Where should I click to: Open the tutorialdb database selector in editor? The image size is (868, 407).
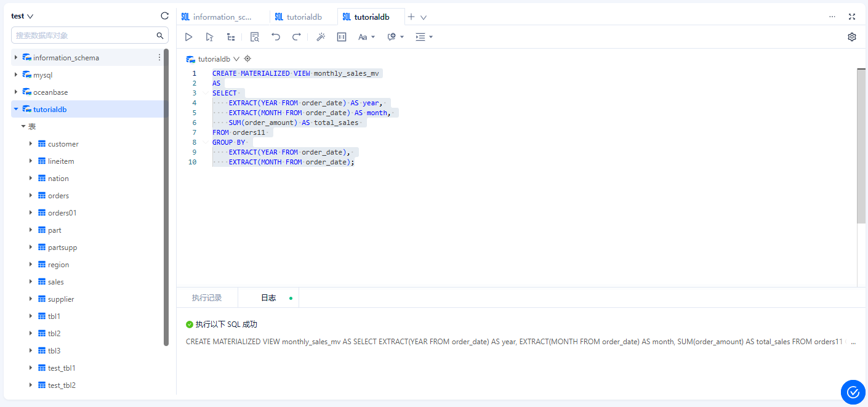tap(213, 59)
